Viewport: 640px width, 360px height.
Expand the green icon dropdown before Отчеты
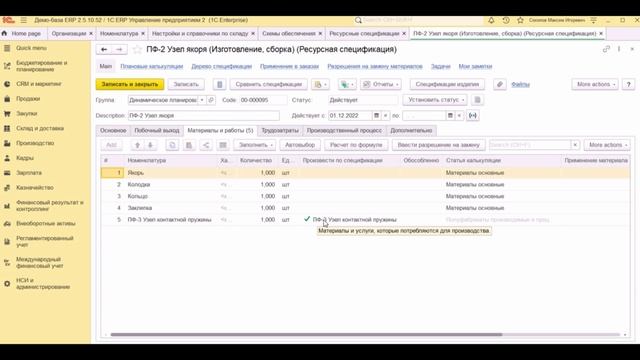347,84
